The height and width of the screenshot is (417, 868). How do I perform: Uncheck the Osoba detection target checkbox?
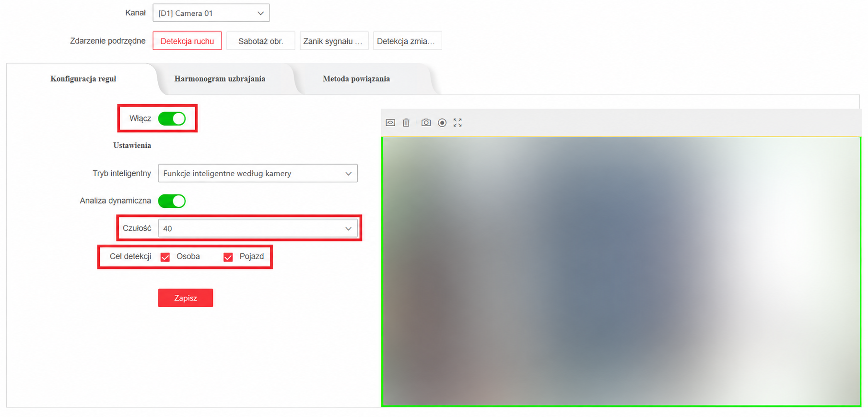165,257
